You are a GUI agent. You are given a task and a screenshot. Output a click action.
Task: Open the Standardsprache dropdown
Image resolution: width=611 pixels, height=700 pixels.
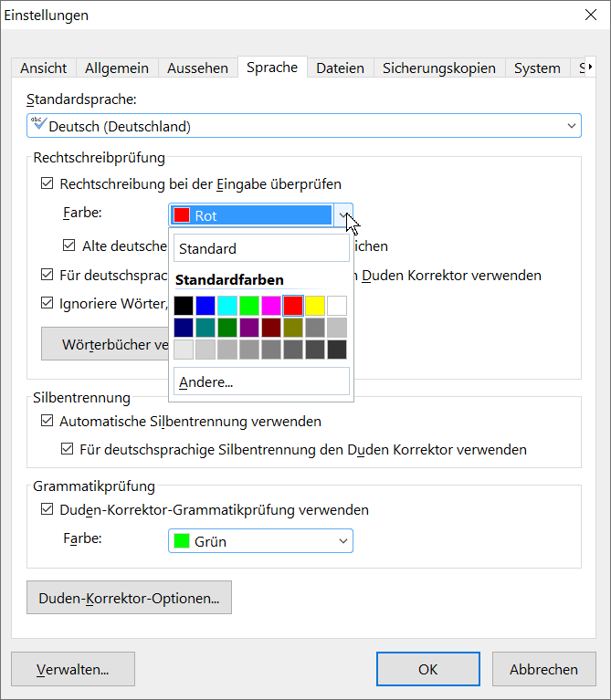point(304,126)
